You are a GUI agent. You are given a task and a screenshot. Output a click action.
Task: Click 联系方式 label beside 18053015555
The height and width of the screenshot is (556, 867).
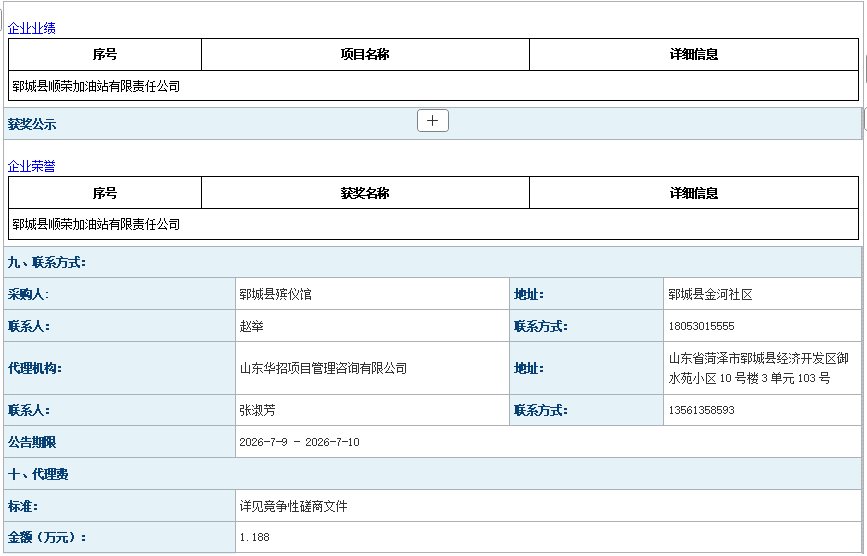coord(541,327)
